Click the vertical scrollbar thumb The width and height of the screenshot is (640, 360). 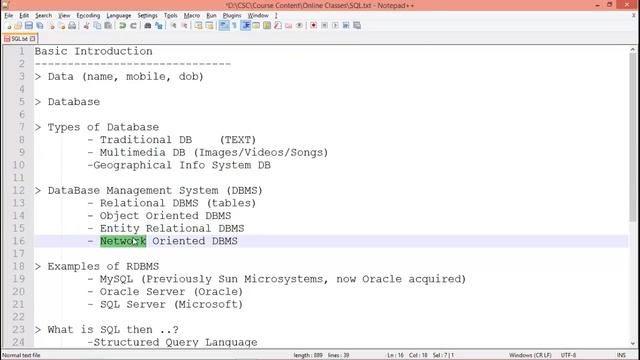point(633,137)
